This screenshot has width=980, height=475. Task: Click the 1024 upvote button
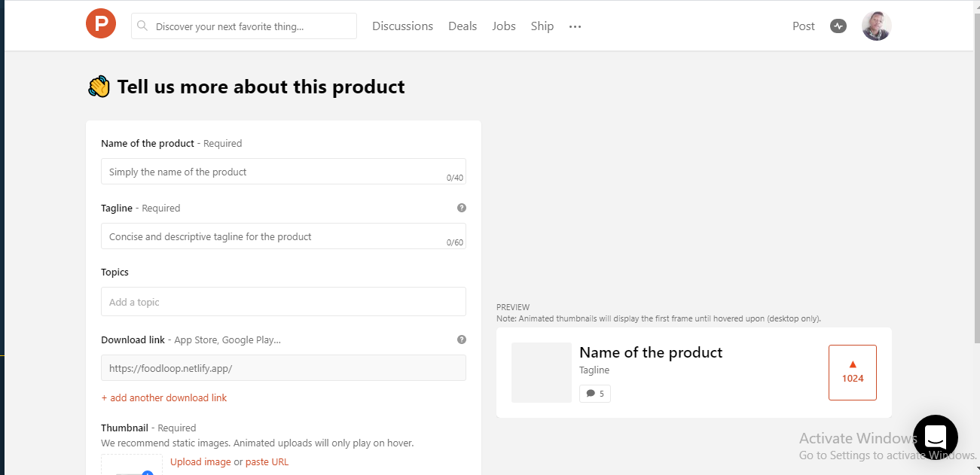pyautogui.click(x=852, y=373)
